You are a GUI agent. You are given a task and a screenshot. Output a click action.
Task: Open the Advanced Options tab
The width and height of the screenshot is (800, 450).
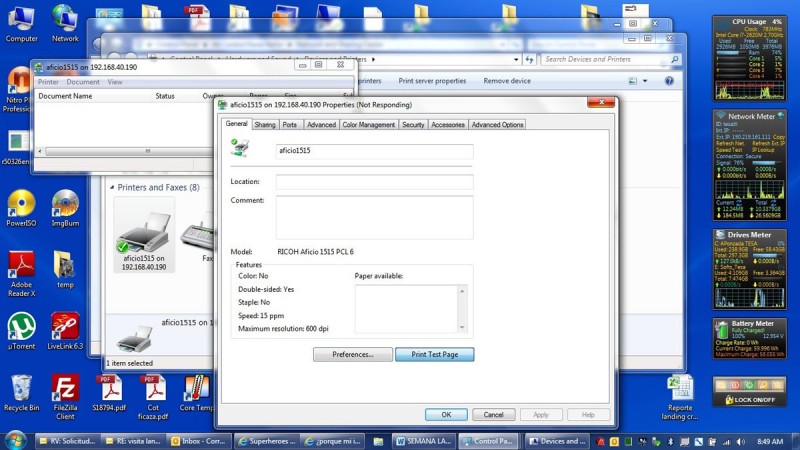(497, 124)
